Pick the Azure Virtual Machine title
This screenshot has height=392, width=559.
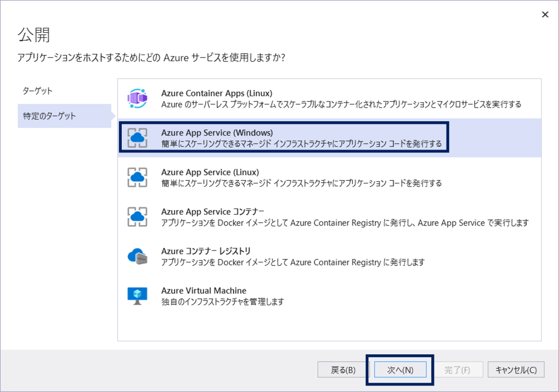click(204, 290)
